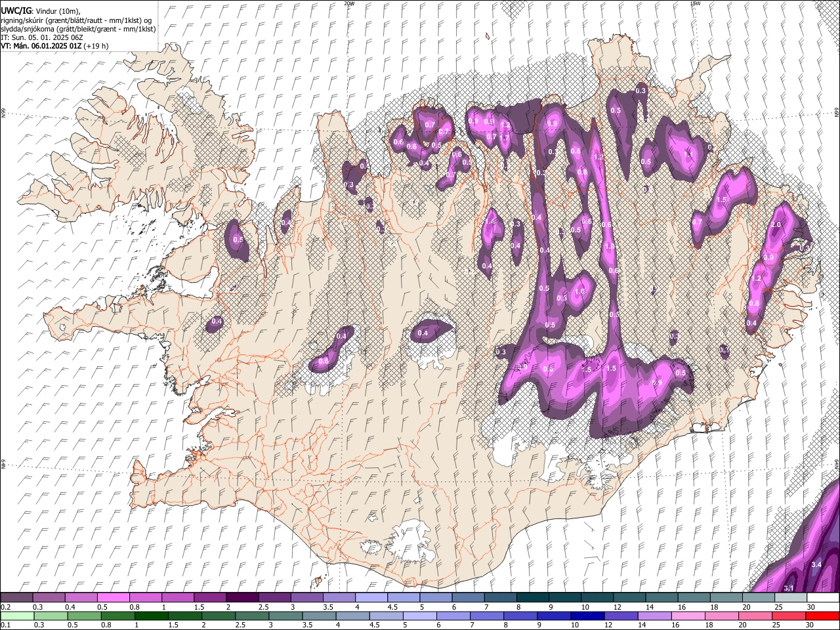
Task: Click the '0.4' label on the snow scale
Action: [70, 607]
